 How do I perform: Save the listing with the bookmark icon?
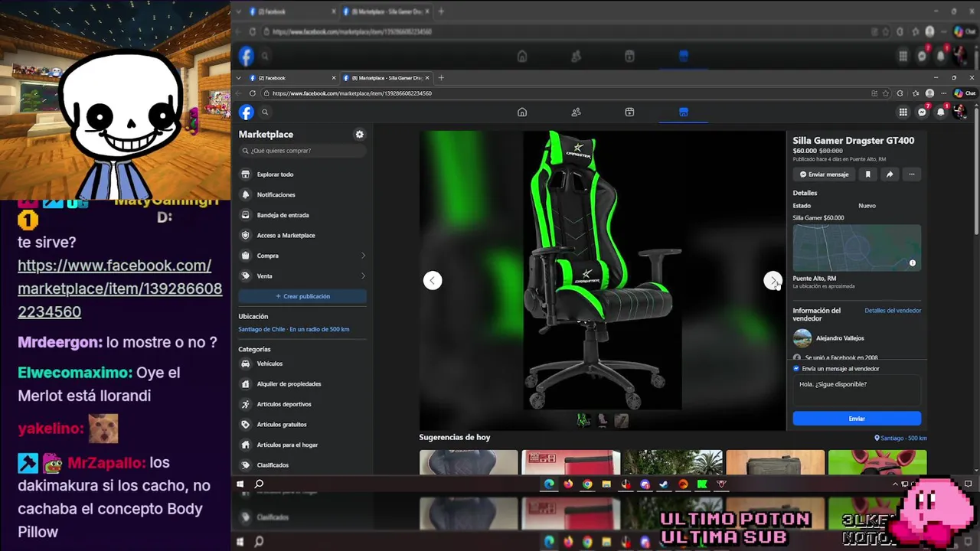pos(868,174)
